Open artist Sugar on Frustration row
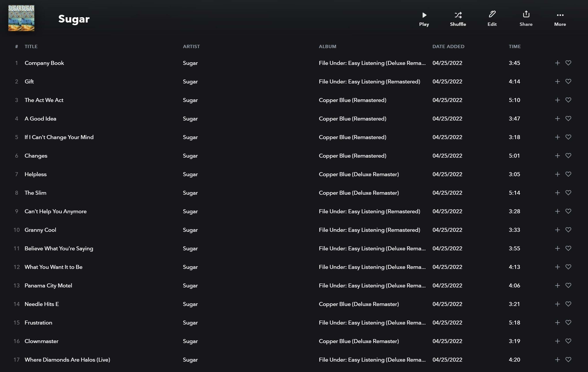Screen dimensions: 588x372 tap(190, 323)
